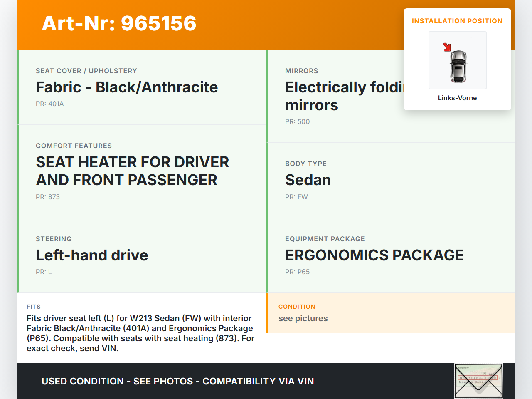Click the PR: FW body type code

coord(296,197)
